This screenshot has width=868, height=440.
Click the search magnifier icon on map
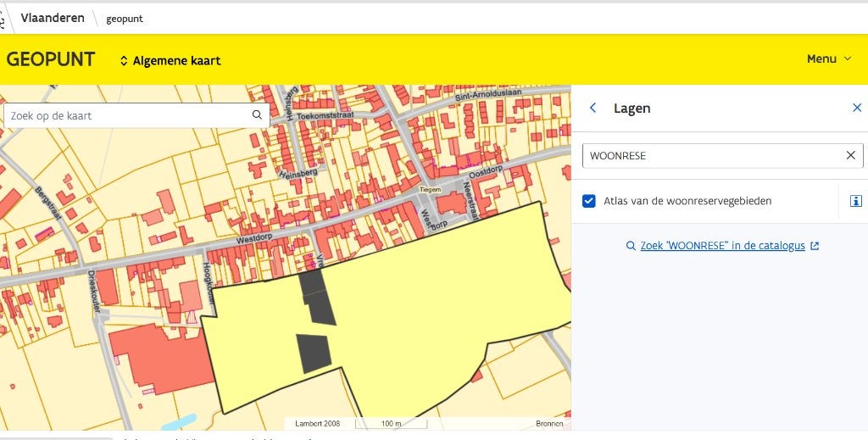pos(257,115)
